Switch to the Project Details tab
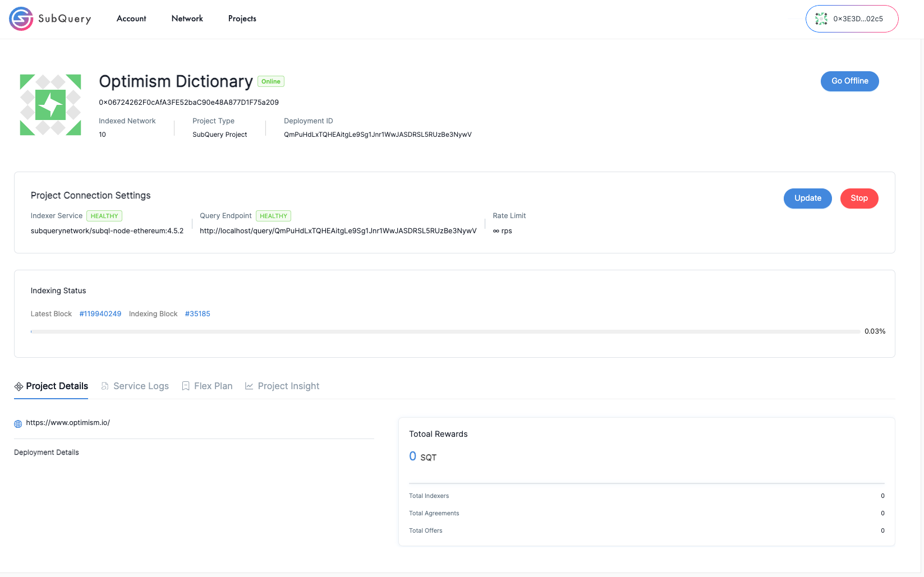 tap(51, 386)
